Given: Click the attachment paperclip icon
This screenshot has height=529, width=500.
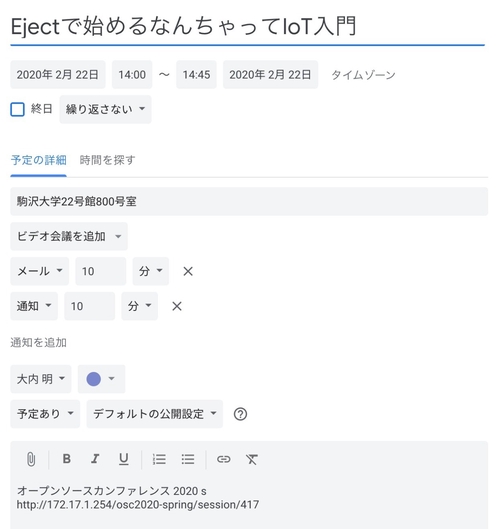Looking at the screenshot, I should point(31,459).
